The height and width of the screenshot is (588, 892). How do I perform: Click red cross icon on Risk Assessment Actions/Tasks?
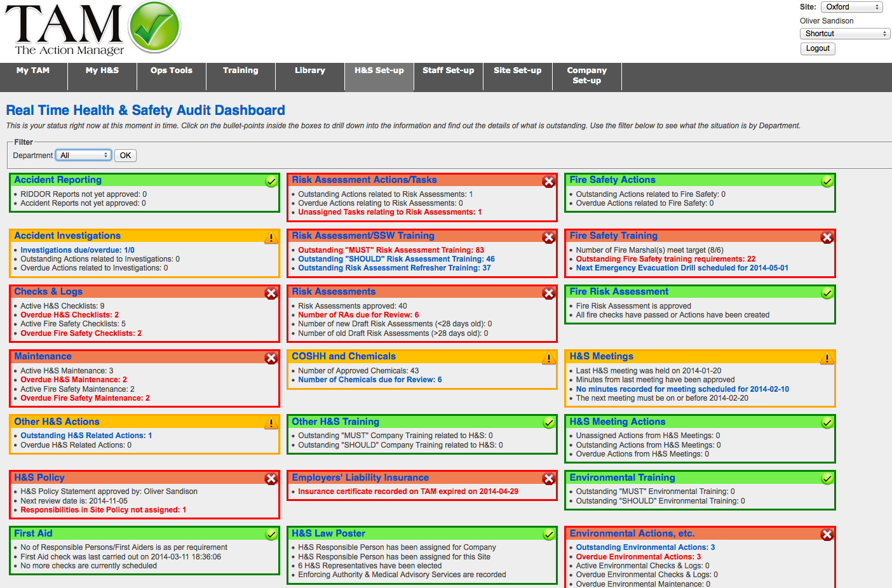point(549,182)
